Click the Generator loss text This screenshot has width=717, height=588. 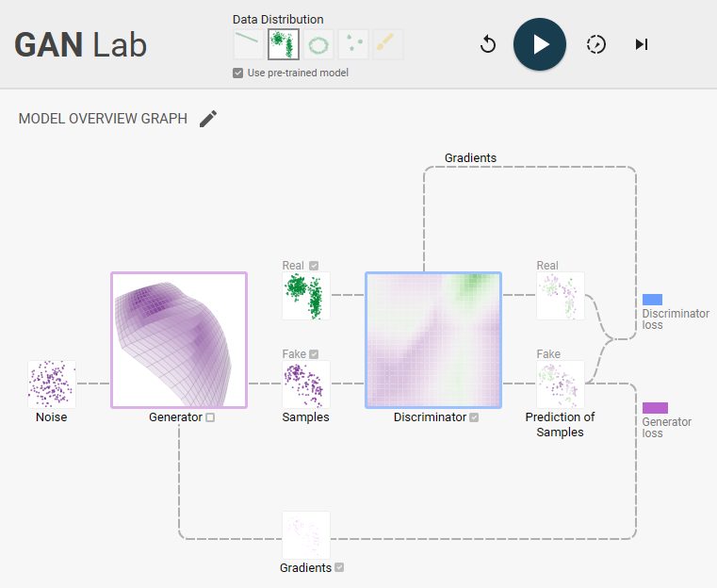[x=667, y=428]
